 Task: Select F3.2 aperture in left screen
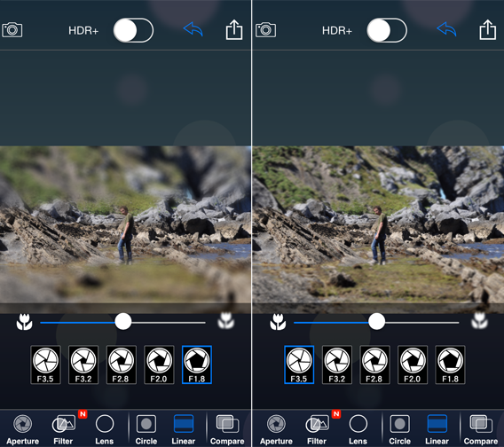coord(83,365)
